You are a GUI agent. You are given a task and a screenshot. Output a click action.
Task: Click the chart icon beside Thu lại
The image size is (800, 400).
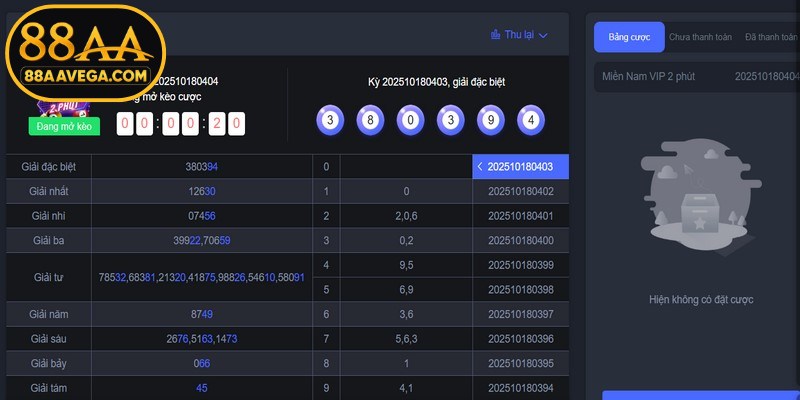pyautogui.click(x=495, y=35)
